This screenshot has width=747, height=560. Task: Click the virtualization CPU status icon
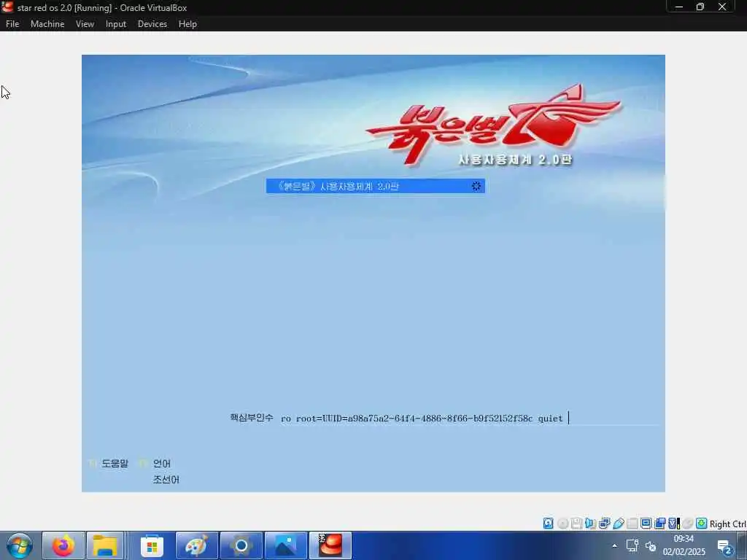[673, 524]
